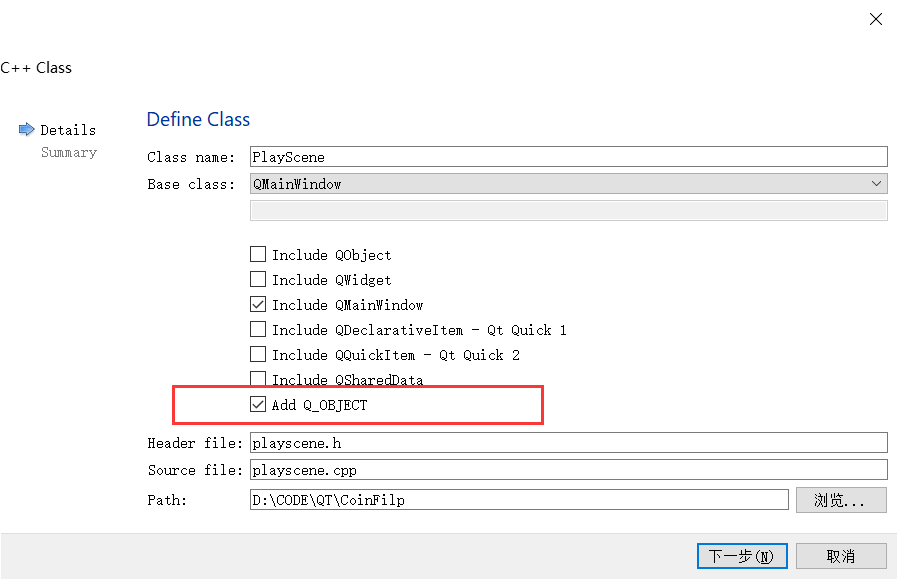Image resolution: width=898 pixels, height=580 pixels.
Task: Close the C++ Class wizard dialog
Action: 875,19
